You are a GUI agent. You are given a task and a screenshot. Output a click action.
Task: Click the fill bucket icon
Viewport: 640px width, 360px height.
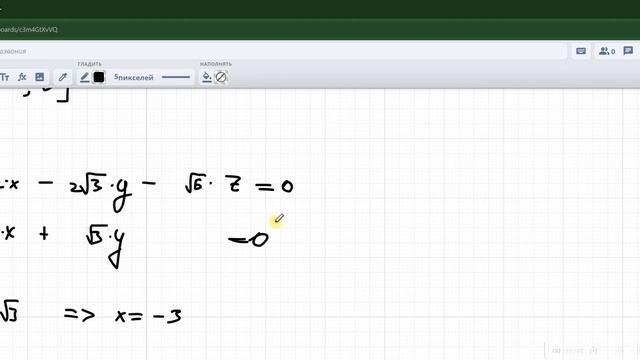pyautogui.click(x=207, y=77)
